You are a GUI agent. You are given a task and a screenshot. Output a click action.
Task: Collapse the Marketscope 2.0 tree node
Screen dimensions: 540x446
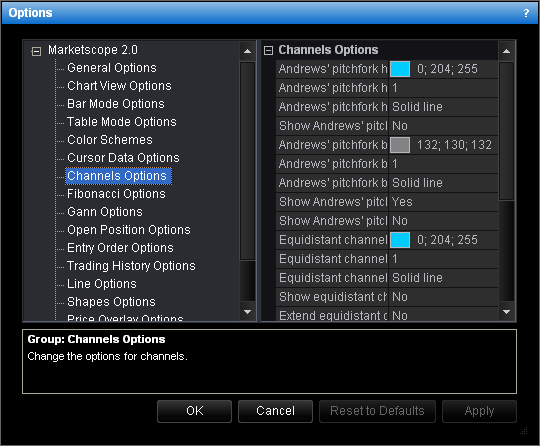click(x=36, y=51)
